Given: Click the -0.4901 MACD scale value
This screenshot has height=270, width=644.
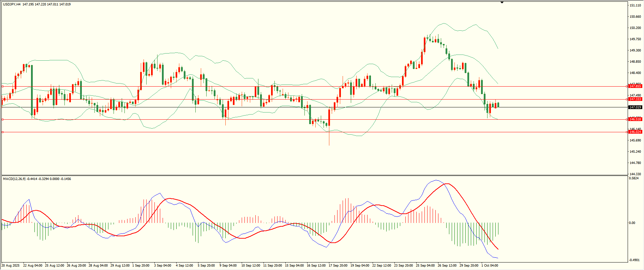Looking at the screenshot, I should [634, 260].
